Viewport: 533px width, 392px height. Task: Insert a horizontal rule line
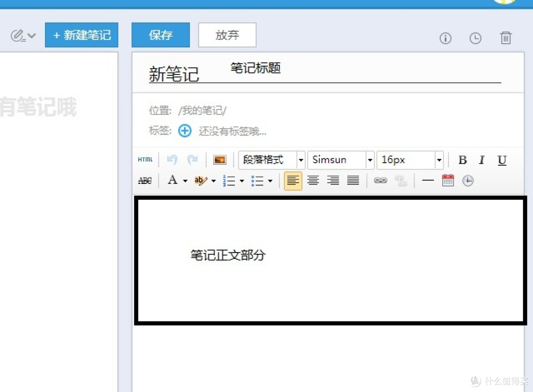(428, 180)
